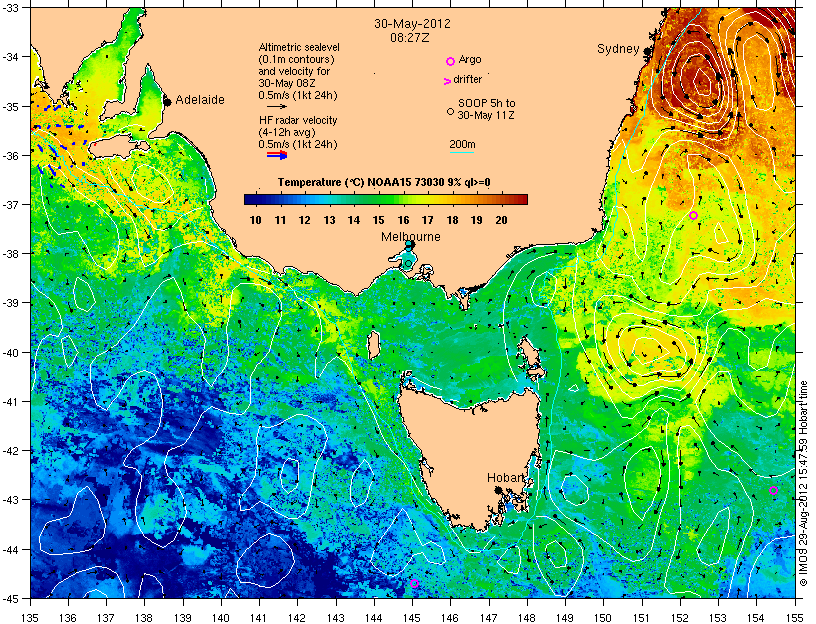Click the magenta drifter symbol in the legend
This screenshot has width=816, height=624.
[x=447, y=81]
